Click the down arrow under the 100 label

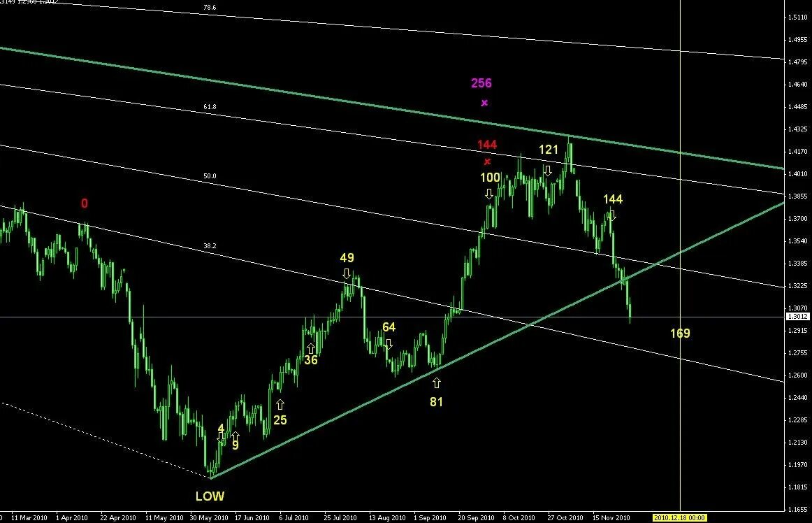489,194
